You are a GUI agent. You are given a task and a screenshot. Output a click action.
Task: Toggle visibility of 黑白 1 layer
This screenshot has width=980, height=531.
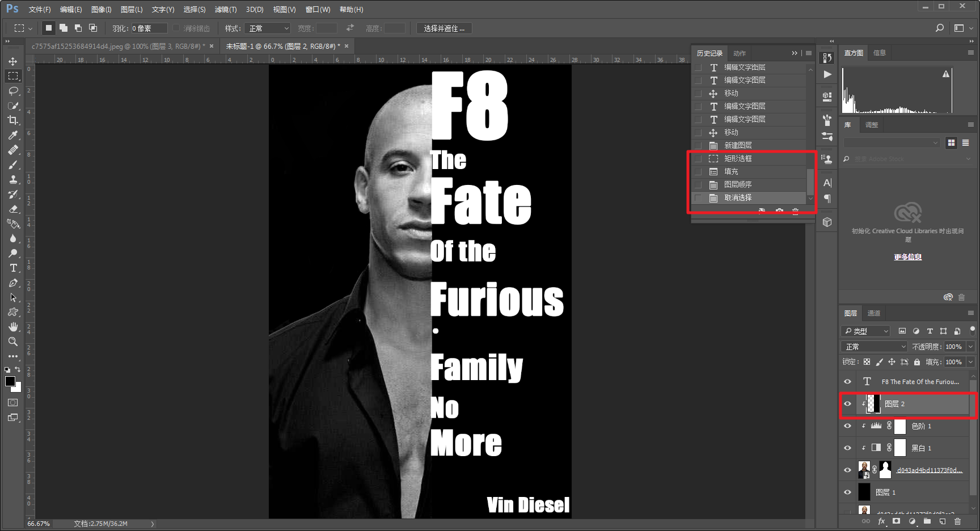coord(847,448)
